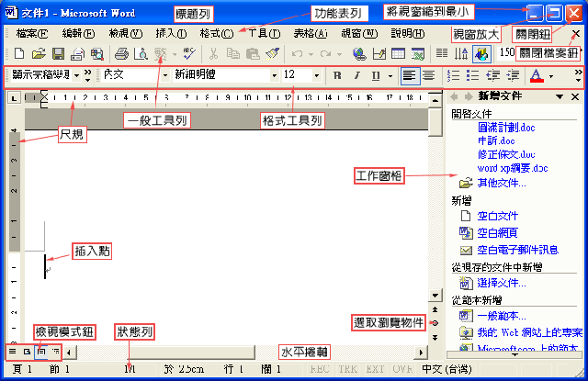Toggle Bold formatting
The width and height of the screenshot is (588, 381).
point(337,75)
